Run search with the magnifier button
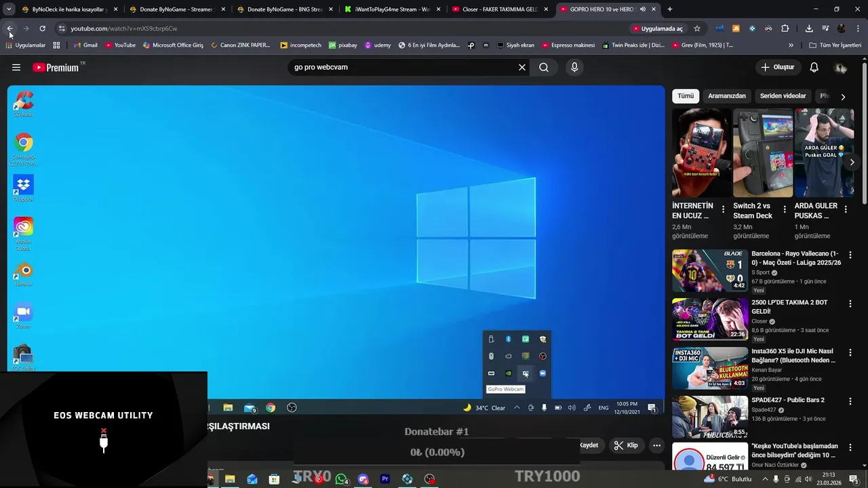 pyautogui.click(x=544, y=67)
